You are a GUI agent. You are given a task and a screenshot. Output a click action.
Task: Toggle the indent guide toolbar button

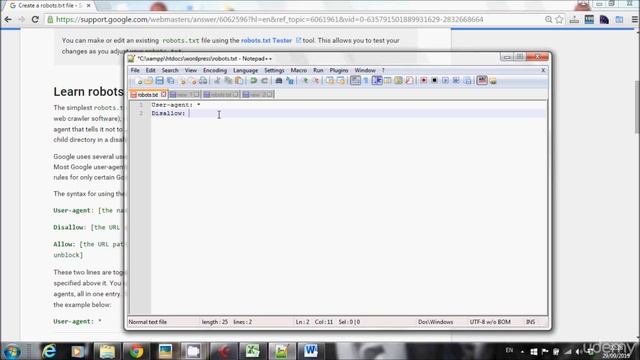(x=377, y=81)
